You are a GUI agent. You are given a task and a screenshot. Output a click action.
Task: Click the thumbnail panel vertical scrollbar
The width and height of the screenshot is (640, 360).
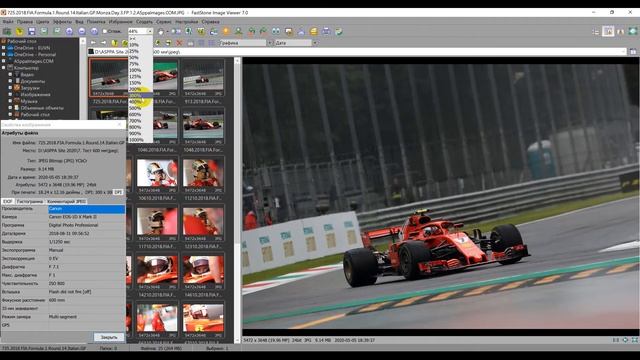tap(237, 200)
